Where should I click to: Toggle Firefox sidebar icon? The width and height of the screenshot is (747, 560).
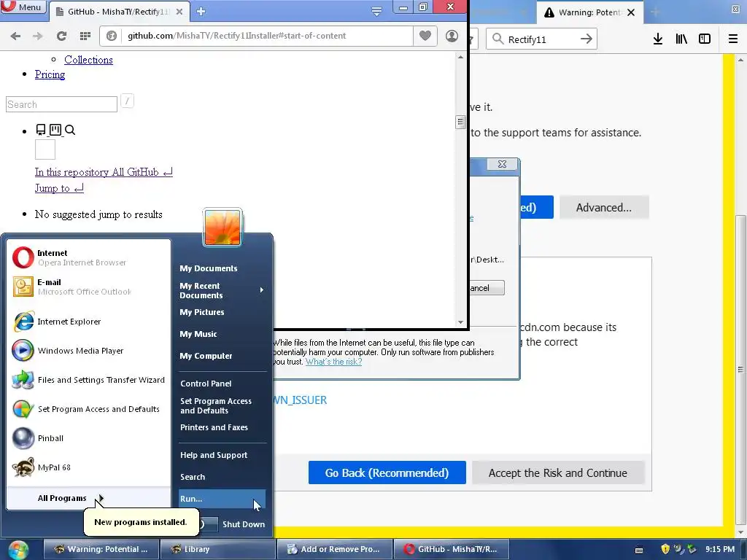[705, 39]
